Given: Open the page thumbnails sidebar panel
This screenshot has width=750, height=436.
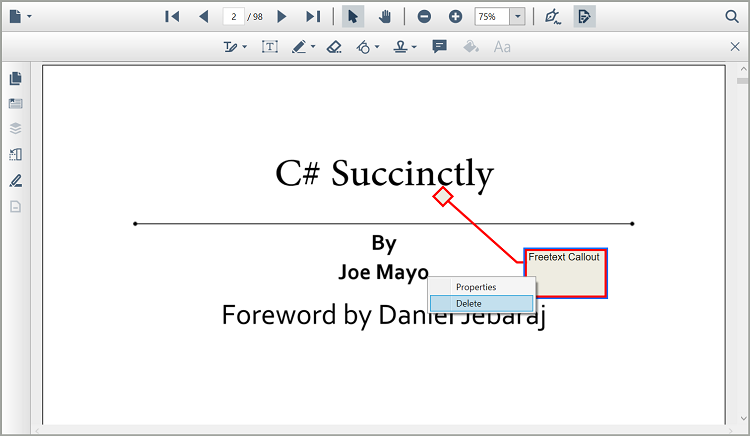Looking at the screenshot, I should coord(16,79).
